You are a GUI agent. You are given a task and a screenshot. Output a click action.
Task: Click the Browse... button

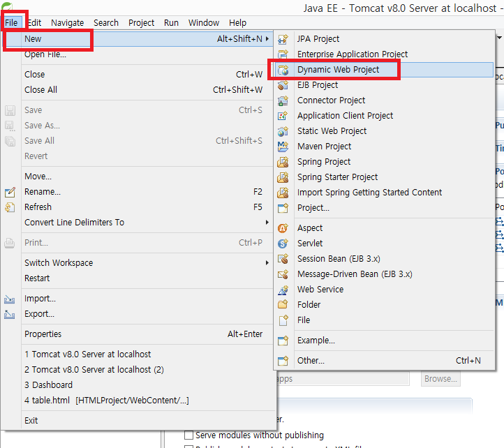click(440, 379)
